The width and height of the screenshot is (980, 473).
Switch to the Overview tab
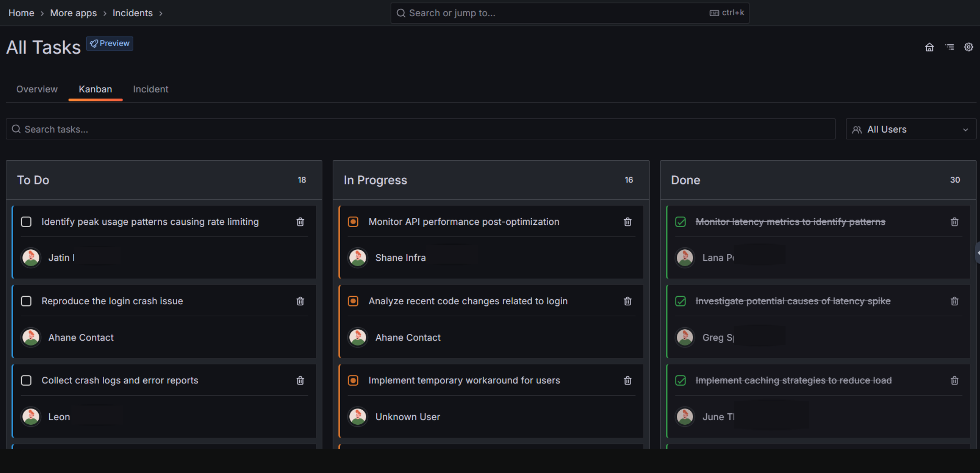[37, 89]
